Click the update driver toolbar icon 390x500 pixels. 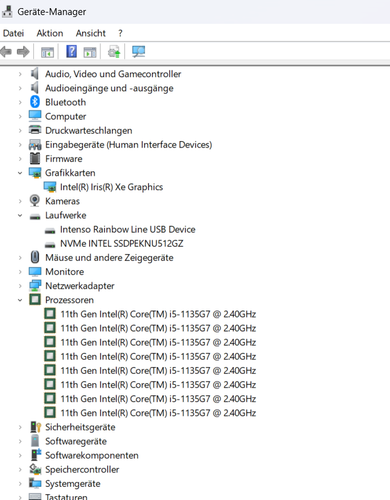click(x=114, y=52)
